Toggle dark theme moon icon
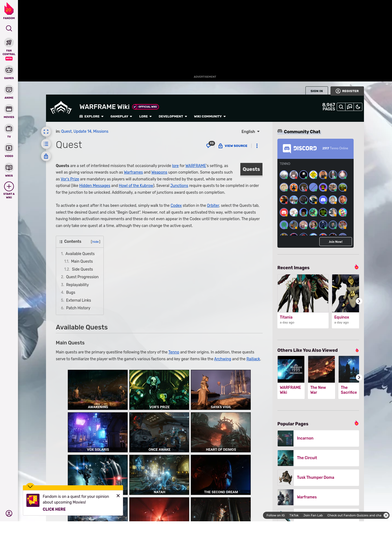Viewport: 392px width, 545px height. pos(358,107)
